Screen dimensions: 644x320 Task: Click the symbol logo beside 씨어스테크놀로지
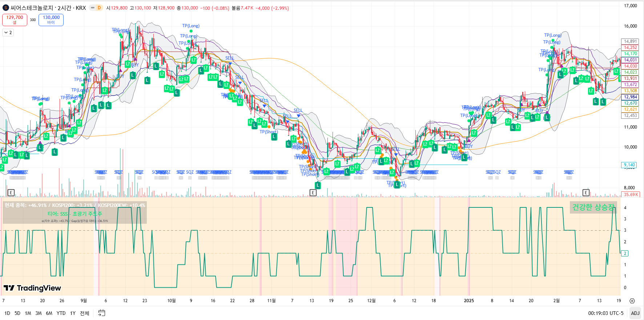pos(6,8)
